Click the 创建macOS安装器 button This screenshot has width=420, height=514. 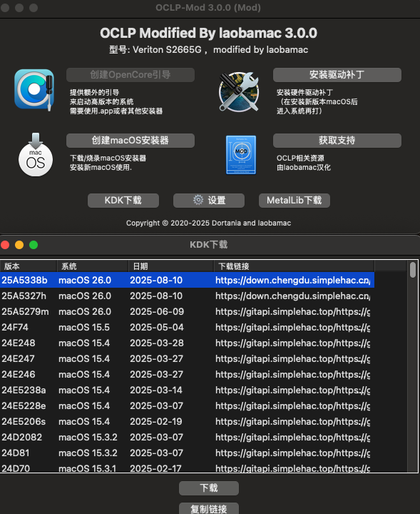click(130, 141)
